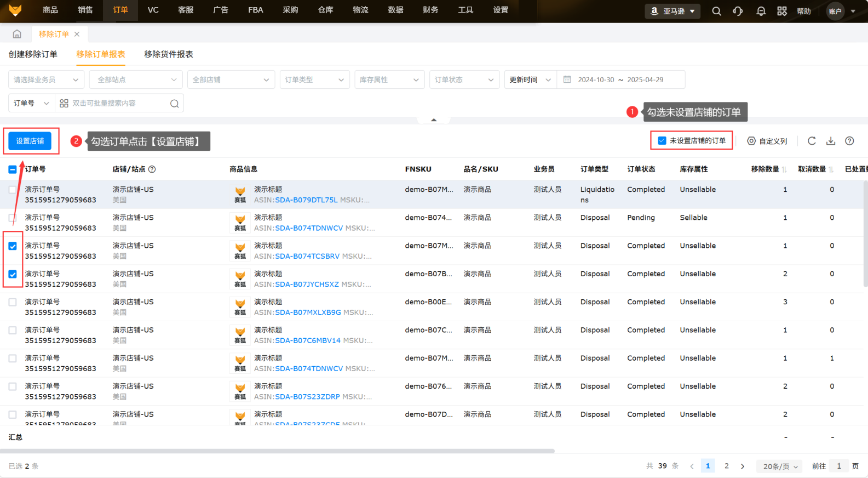This screenshot has width=868, height=478.
Task: Open the customer support headset icon
Action: pos(738,11)
